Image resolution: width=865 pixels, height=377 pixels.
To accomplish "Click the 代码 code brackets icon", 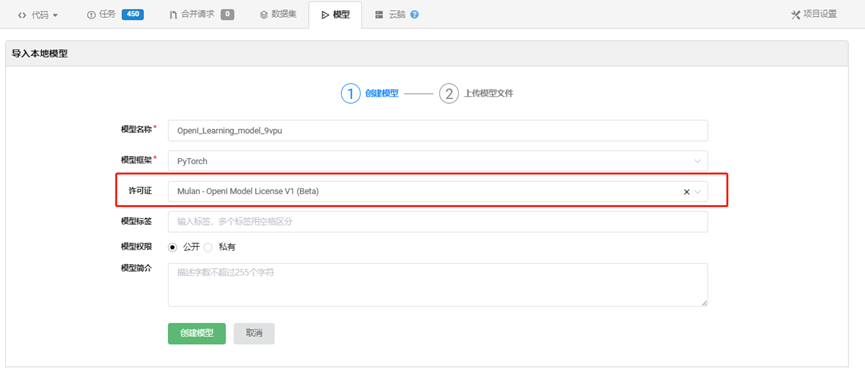I will [x=22, y=15].
